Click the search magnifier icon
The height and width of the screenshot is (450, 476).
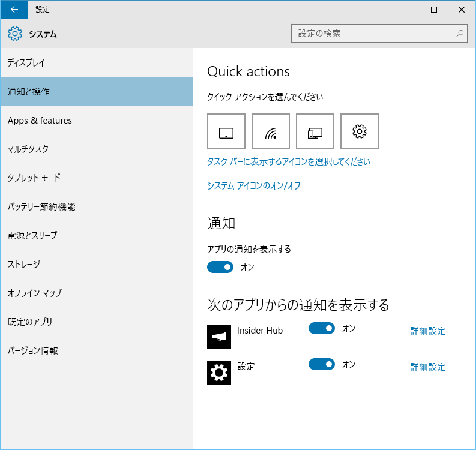pos(460,34)
